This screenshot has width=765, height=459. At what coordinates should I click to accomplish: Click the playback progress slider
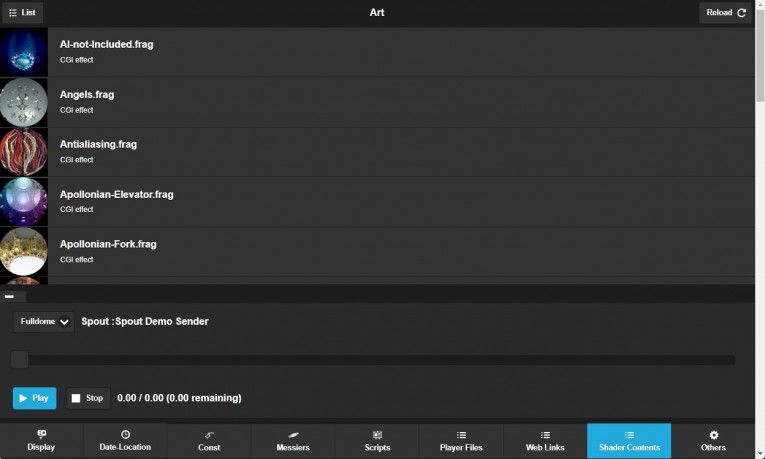(x=373, y=360)
